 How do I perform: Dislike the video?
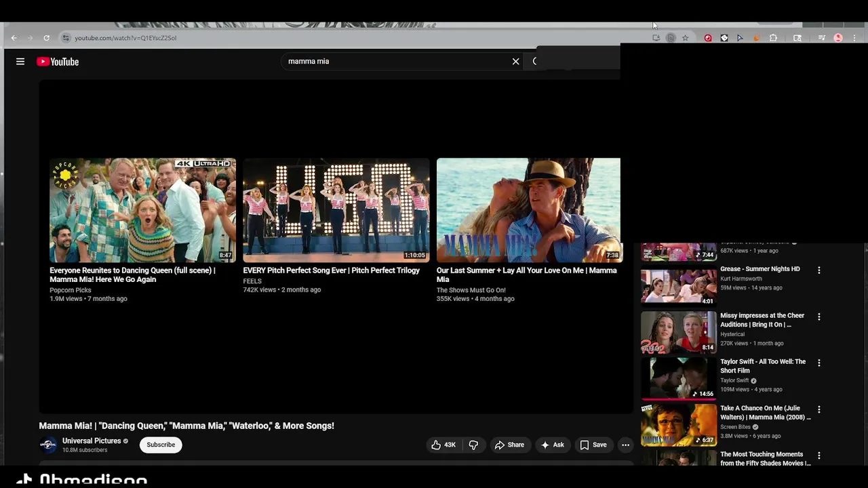coord(473,445)
